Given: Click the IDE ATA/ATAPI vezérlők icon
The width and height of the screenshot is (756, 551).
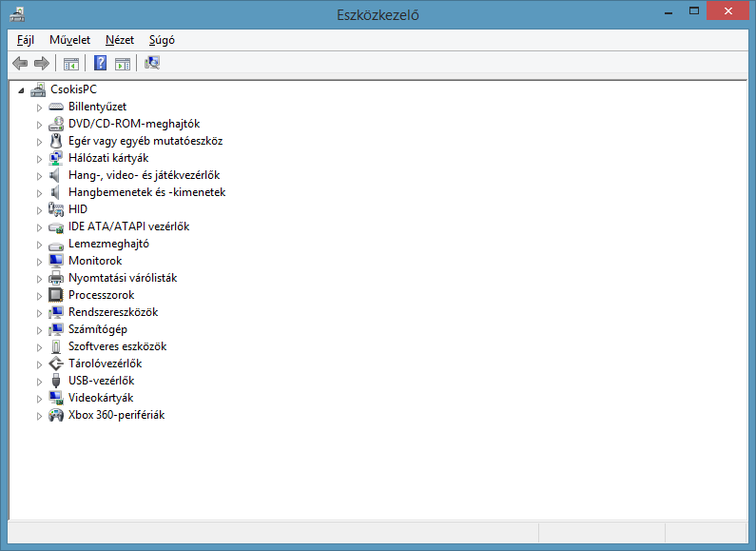Looking at the screenshot, I should 56,227.
